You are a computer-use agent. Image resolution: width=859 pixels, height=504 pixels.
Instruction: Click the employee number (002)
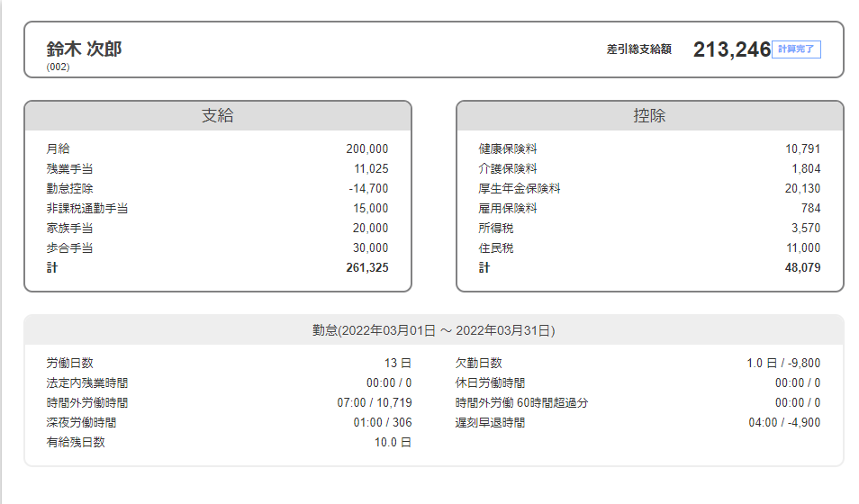[58, 67]
